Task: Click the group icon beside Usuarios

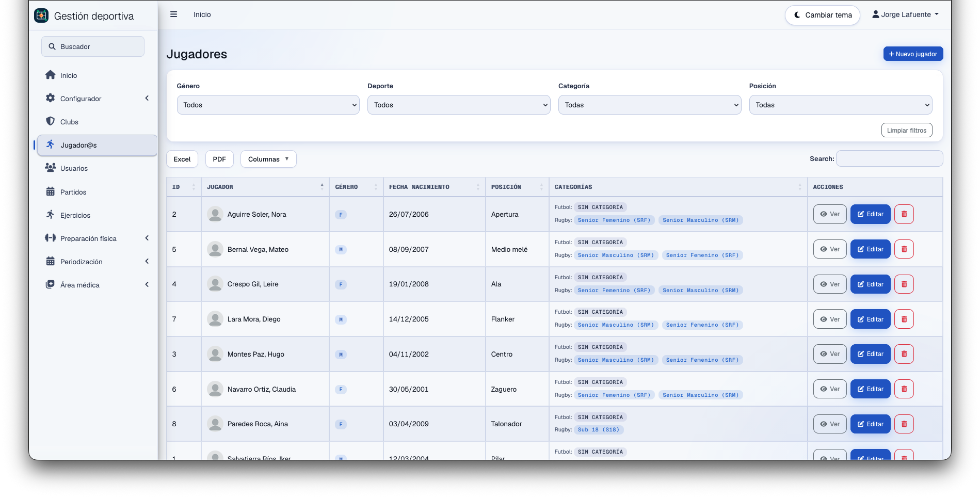Action: pos(50,168)
